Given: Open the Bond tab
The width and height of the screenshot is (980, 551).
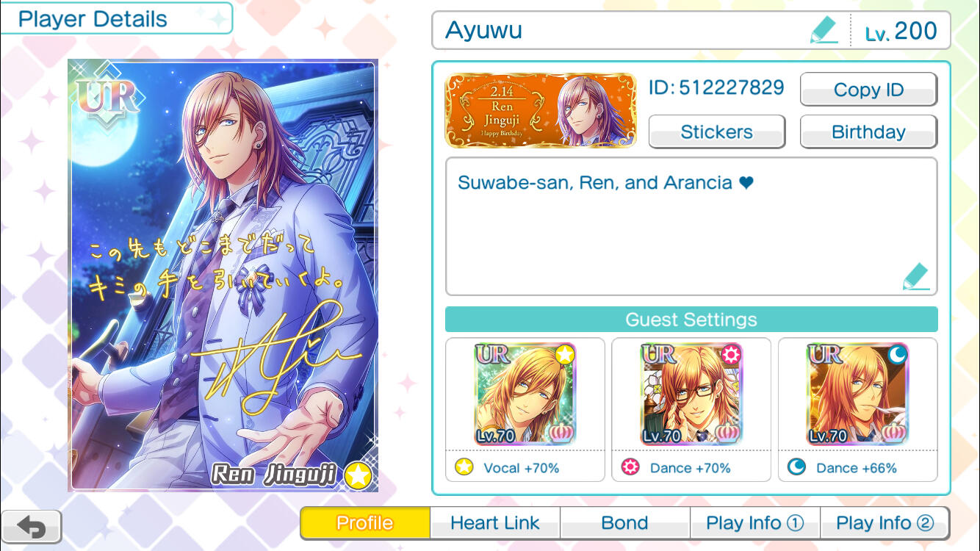Looking at the screenshot, I should (x=625, y=523).
